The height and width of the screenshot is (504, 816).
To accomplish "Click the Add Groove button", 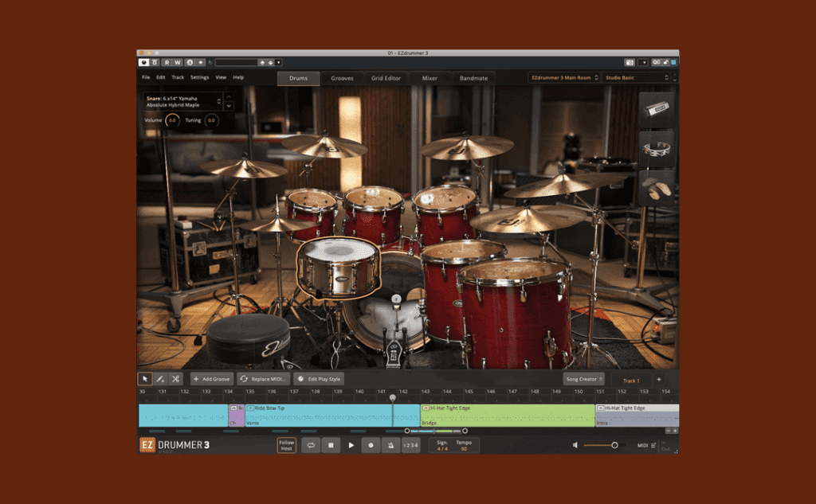I will click(212, 379).
